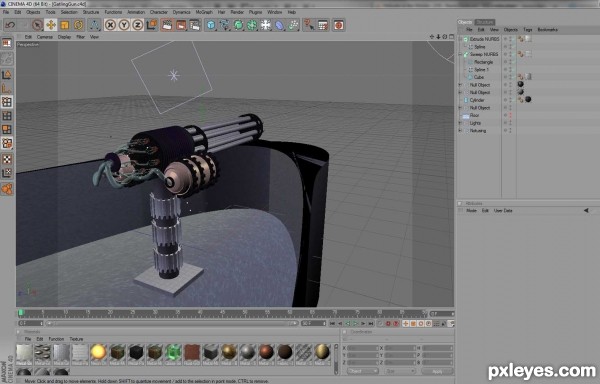
Task: Open the Plugins menu
Action: [255, 12]
